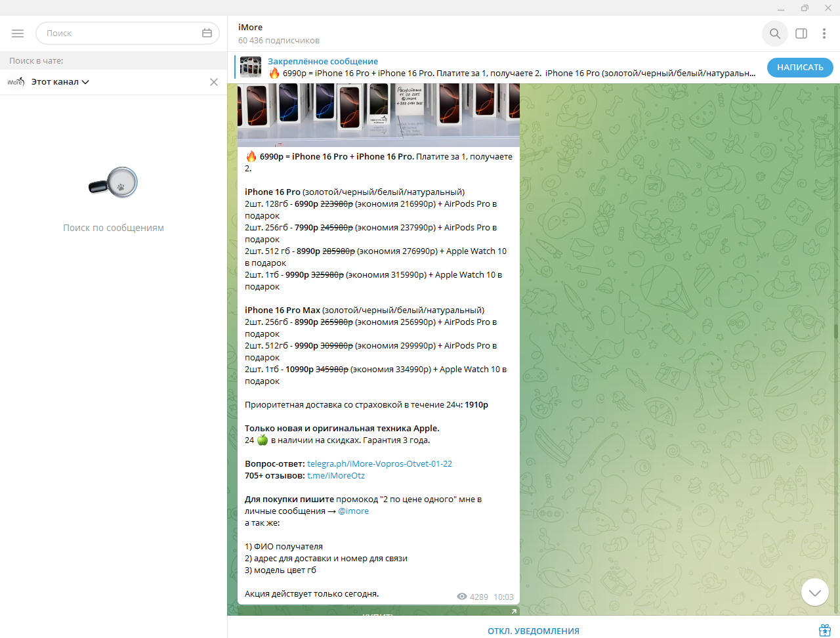Click the chat scrollbar thumb
The image size is (840, 638).
(x=836, y=331)
